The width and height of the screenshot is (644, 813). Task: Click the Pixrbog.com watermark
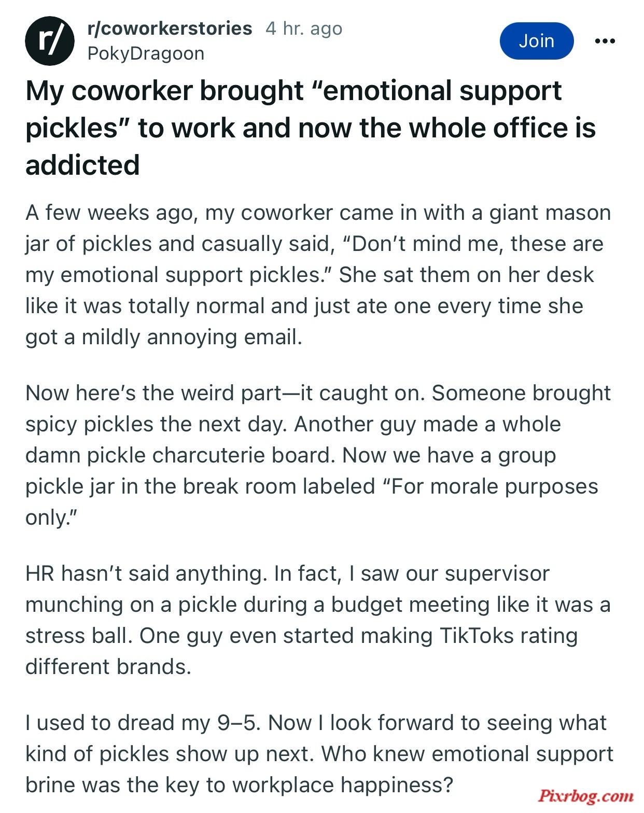(585, 796)
